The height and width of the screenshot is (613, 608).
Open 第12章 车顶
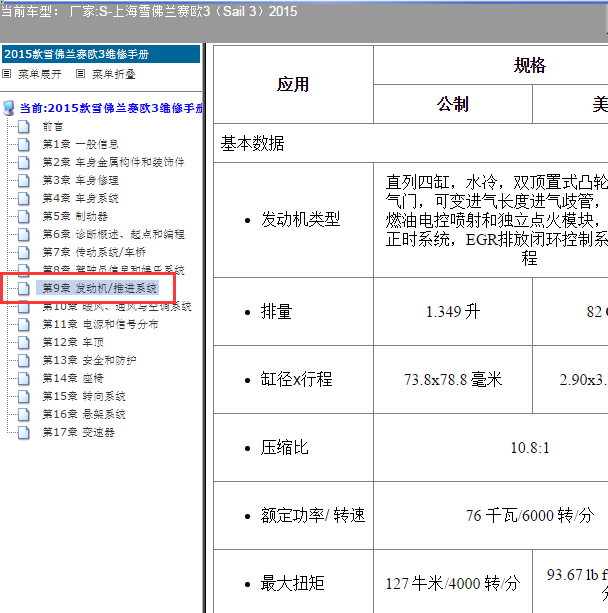tap(73, 342)
